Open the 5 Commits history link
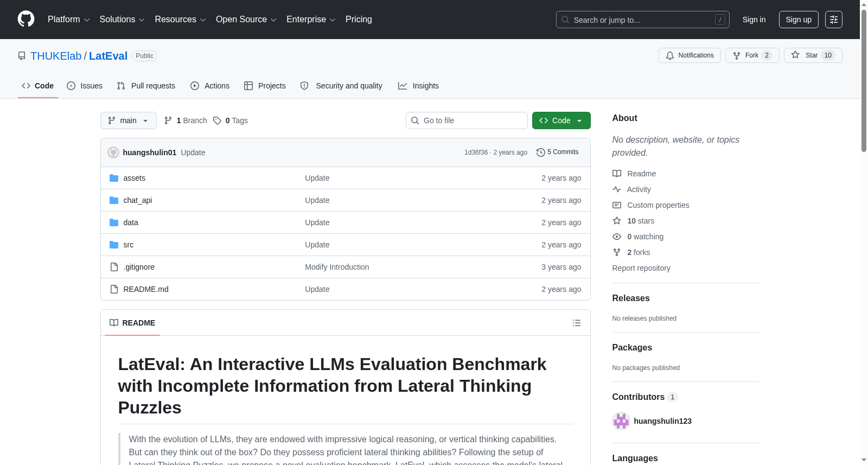Screen dimensions: 868x465 pyautogui.click(x=557, y=152)
